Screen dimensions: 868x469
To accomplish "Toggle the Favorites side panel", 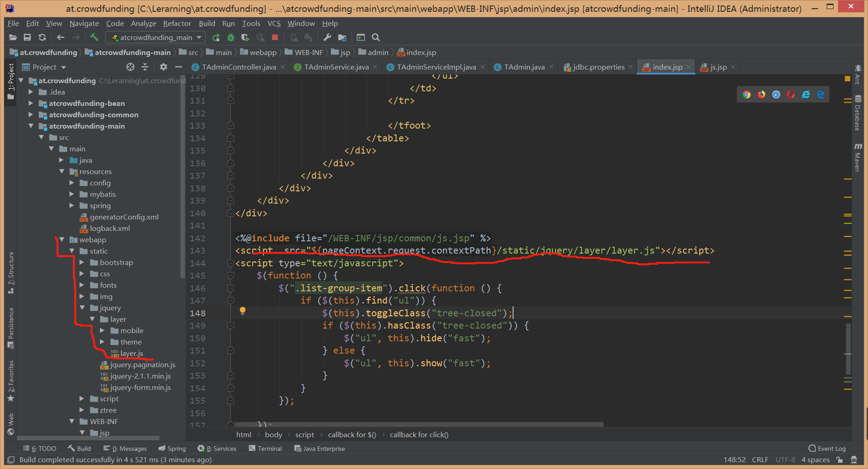I will coord(11,381).
